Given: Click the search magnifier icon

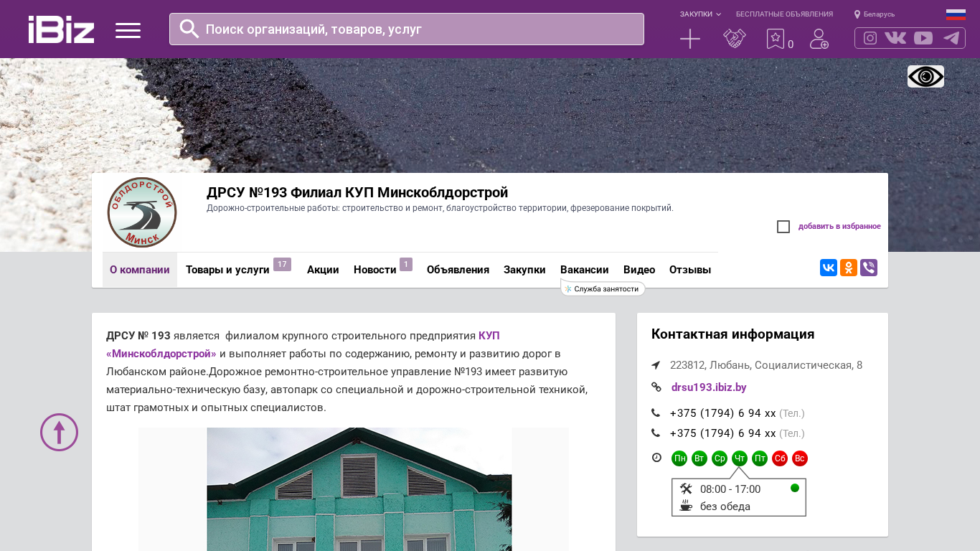Looking at the screenshot, I should pos(189,29).
